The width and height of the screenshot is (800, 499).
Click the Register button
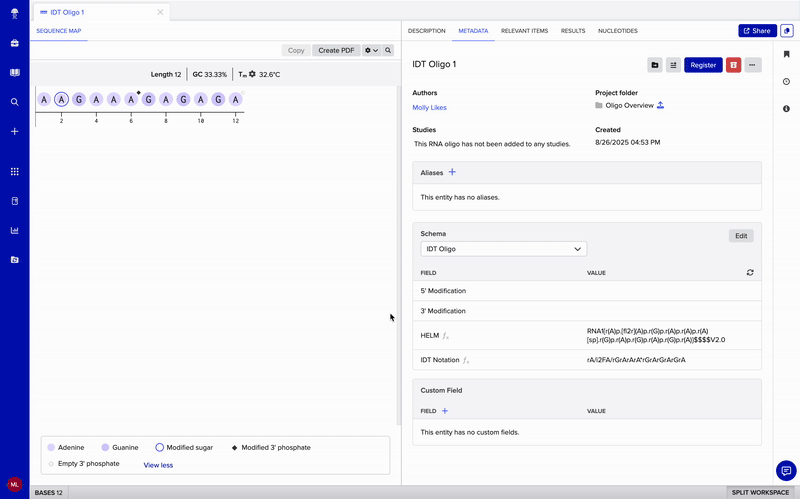coord(703,65)
